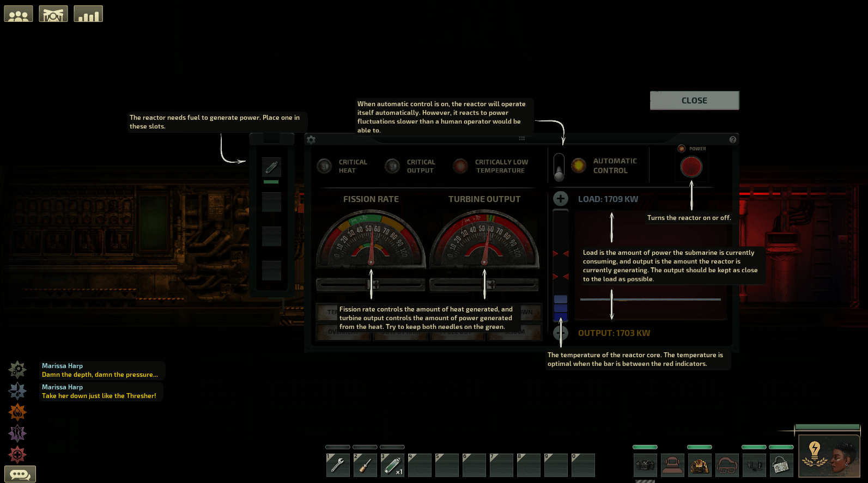Click chat message 'Take her down just like the Thresher!'
Viewport: 868px width, 483px height.
(x=99, y=396)
